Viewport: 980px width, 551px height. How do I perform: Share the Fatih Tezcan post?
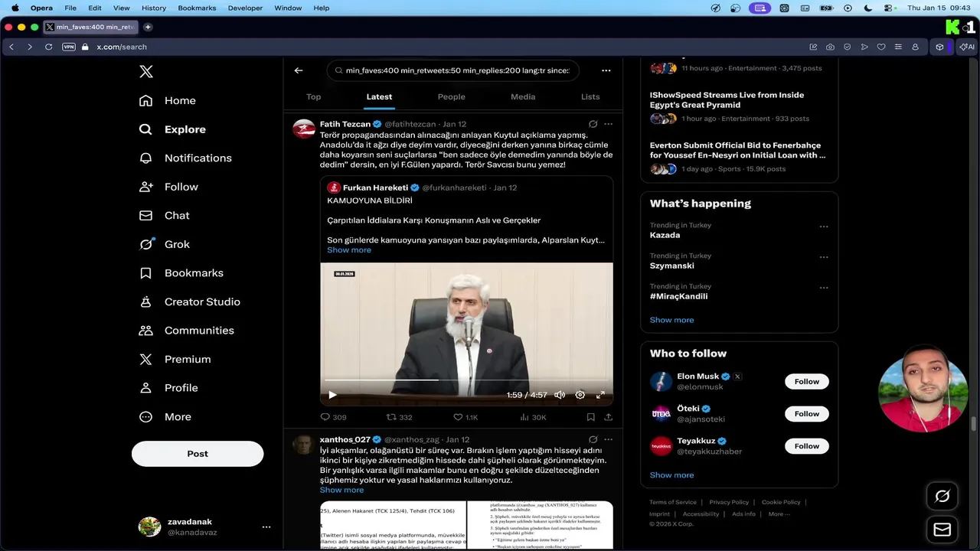[608, 417]
